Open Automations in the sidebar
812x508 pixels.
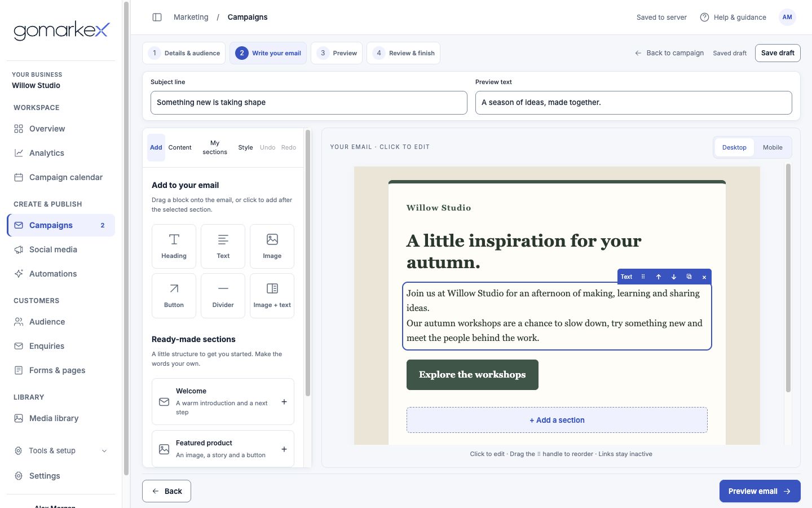point(61,274)
